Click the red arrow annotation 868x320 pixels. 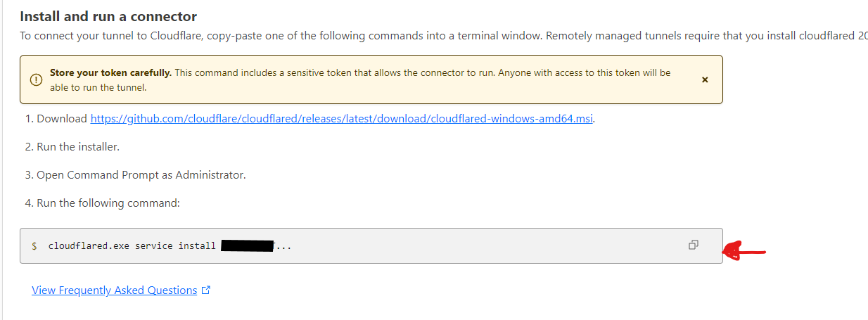(745, 251)
